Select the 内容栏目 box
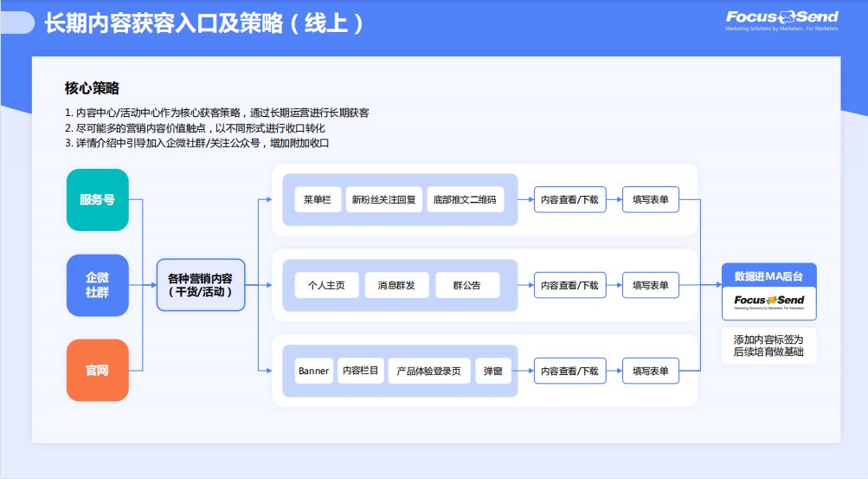Image resolution: width=868 pixels, height=479 pixels. tap(360, 371)
